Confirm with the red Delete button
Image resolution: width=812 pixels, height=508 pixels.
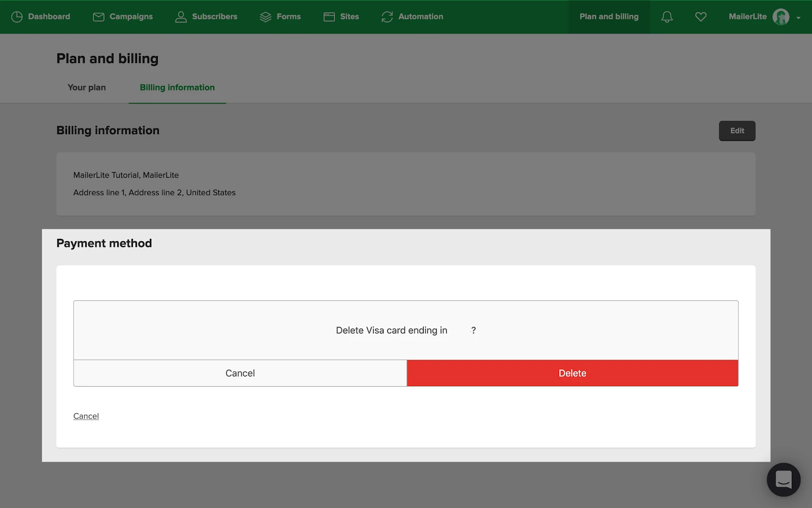point(572,373)
